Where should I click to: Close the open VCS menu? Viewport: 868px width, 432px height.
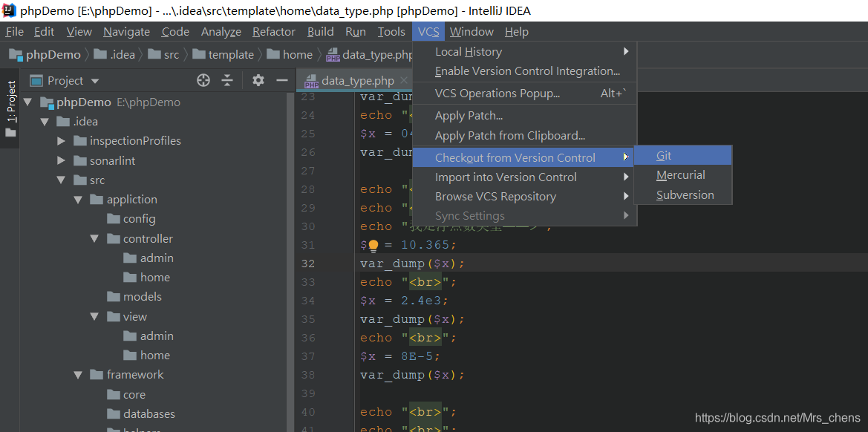428,32
